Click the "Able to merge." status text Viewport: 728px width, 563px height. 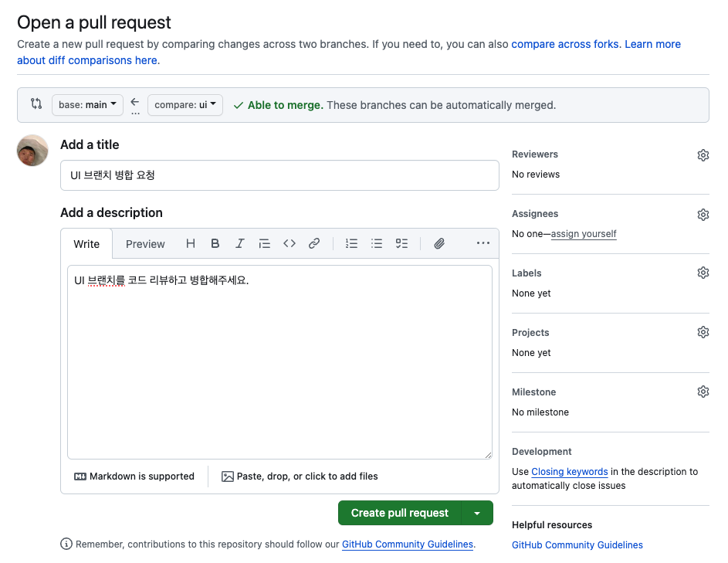click(x=285, y=105)
